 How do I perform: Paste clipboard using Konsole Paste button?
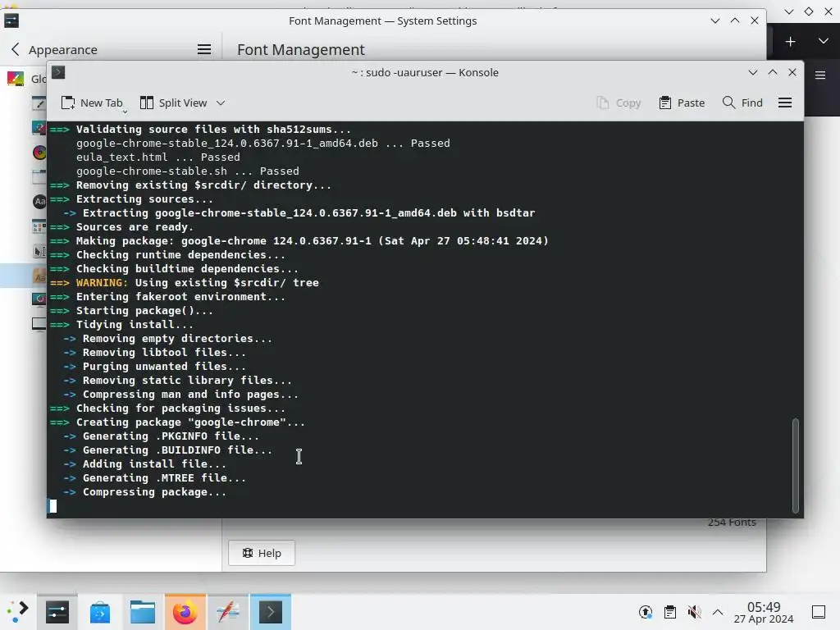pos(682,103)
